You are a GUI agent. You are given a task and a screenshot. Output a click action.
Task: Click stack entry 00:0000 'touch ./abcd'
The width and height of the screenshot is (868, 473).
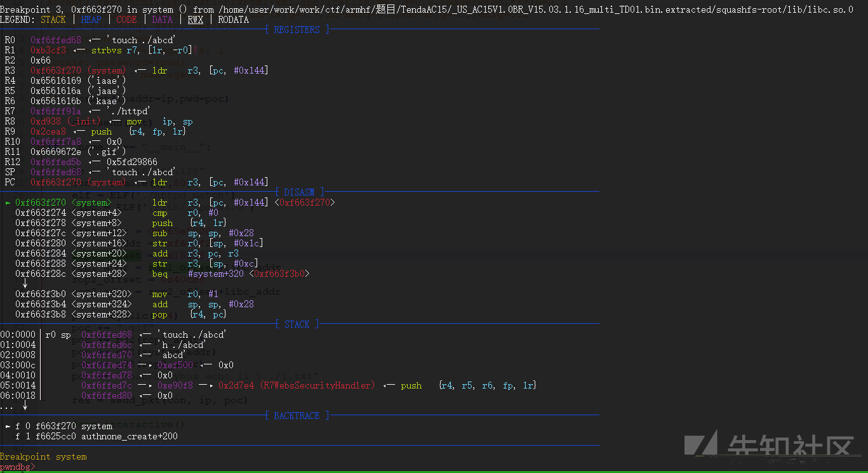click(114, 335)
